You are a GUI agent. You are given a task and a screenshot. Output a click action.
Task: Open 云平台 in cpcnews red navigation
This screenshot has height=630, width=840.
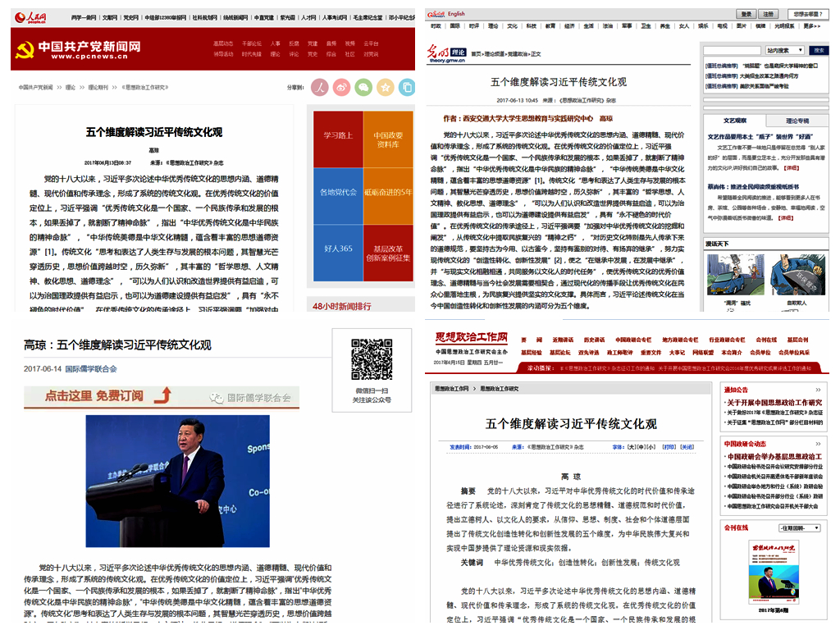pos(371,43)
